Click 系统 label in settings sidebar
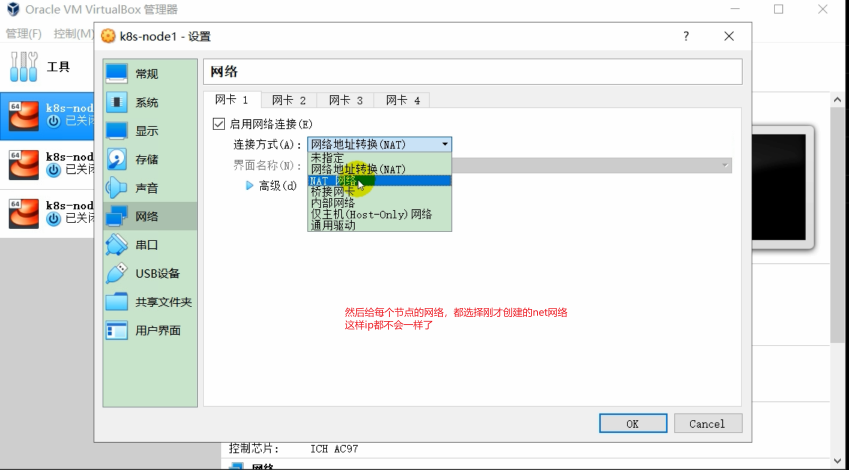Viewport: 849px width, 470px height. 147,102
